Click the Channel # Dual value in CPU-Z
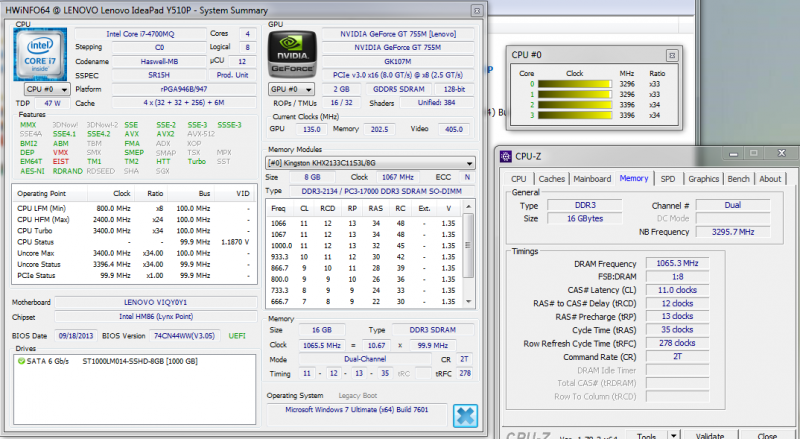Image resolution: width=800 pixels, height=439 pixels. 733,205
